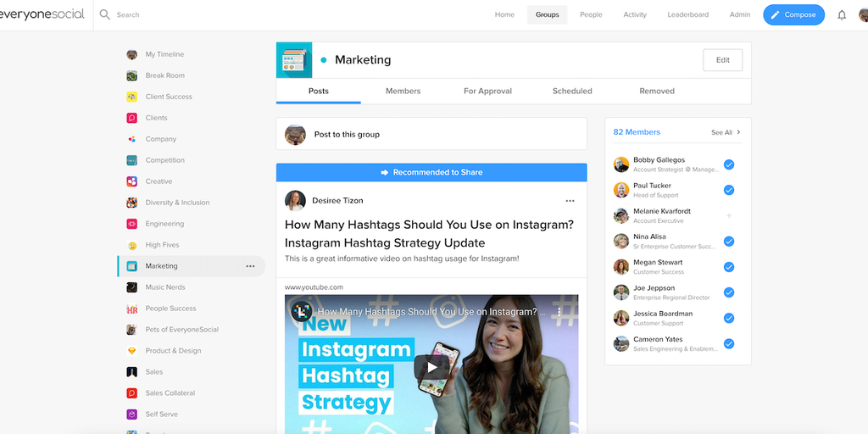Screen dimensions: 868x434
Task: Click the Break Room group icon
Action: click(131, 75)
